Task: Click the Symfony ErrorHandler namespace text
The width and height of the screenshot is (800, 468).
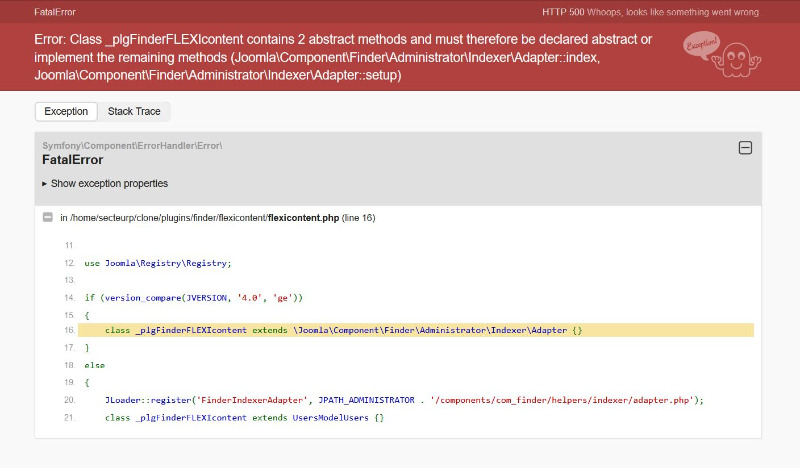Action: pyautogui.click(x=132, y=146)
